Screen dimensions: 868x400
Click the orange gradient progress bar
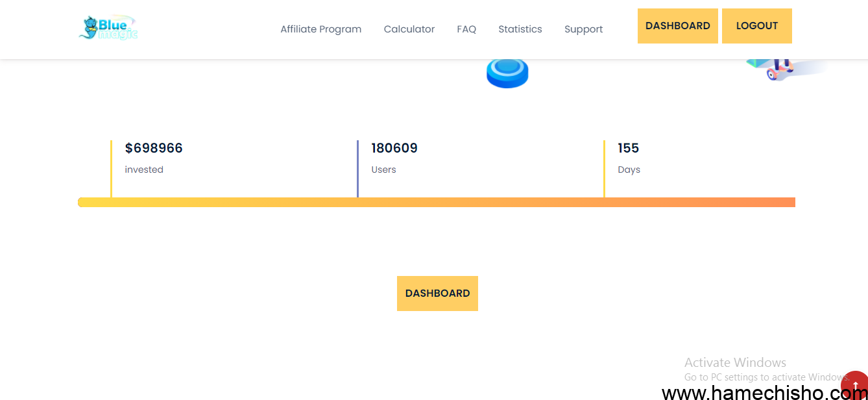[437, 203]
